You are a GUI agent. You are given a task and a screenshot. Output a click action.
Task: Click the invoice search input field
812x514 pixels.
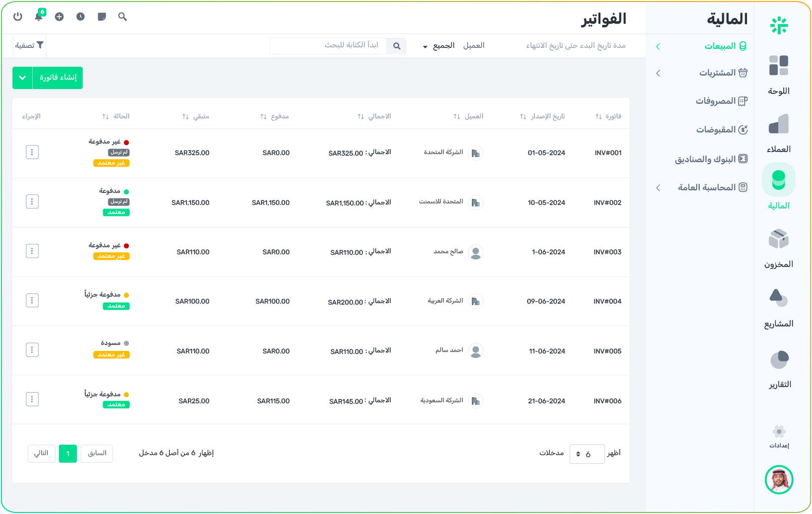pyautogui.click(x=332, y=46)
